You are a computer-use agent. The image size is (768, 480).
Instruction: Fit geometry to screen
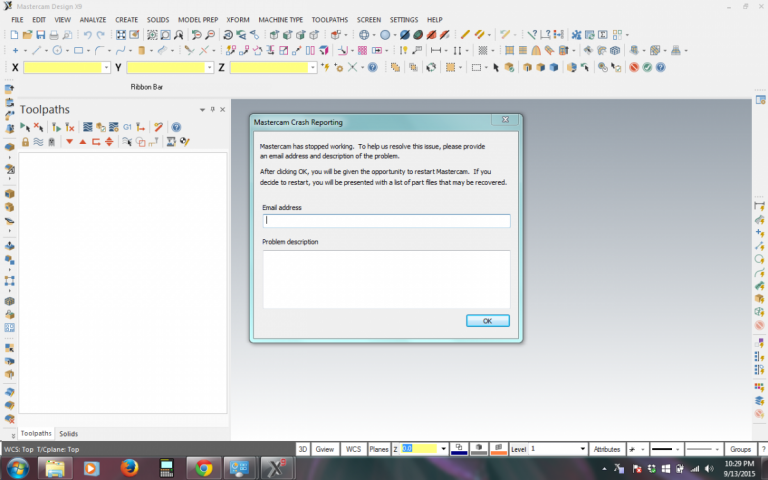120,35
